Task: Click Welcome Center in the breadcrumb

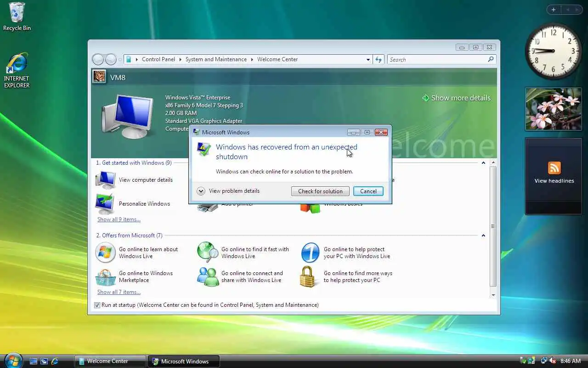Action: pos(277,59)
